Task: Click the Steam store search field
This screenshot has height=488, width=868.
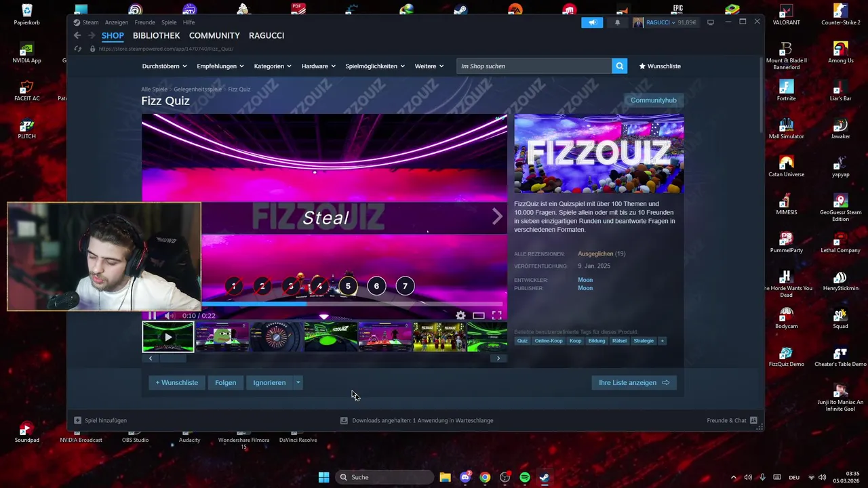Action: point(534,66)
